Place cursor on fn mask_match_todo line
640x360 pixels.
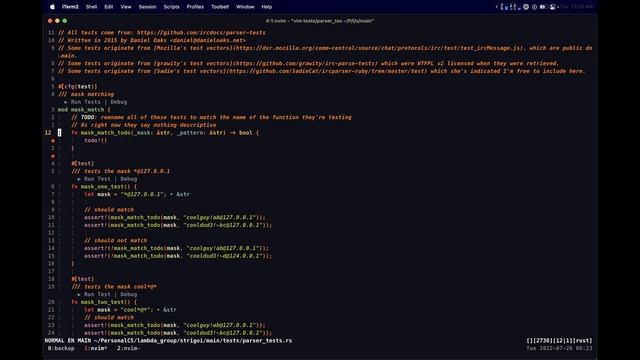pyautogui.click(x=165, y=133)
